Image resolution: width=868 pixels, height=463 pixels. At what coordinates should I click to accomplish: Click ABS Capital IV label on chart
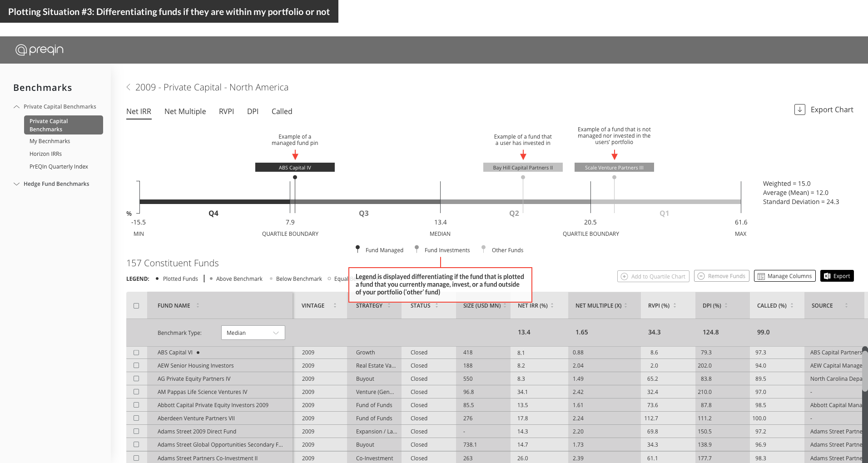(x=295, y=167)
